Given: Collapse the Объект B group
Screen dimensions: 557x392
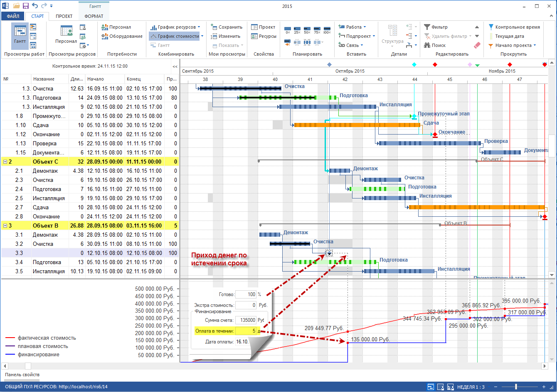Looking at the screenshot, I should [x=5, y=226].
